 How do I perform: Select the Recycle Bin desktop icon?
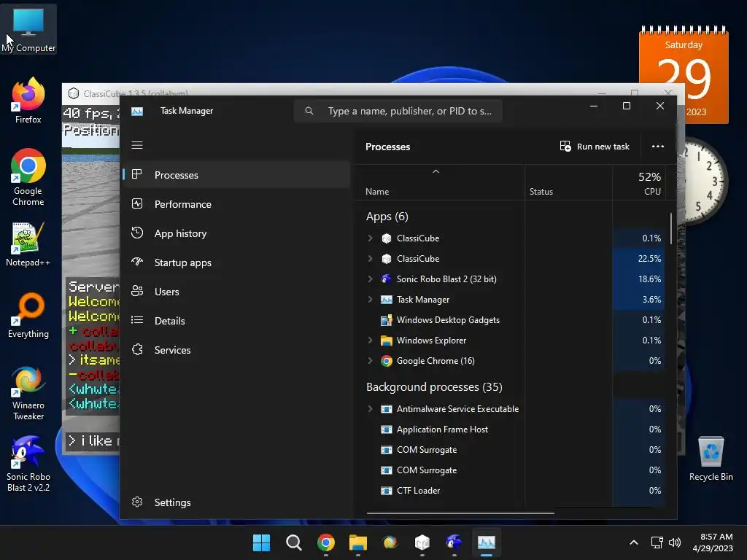tap(711, 459)
